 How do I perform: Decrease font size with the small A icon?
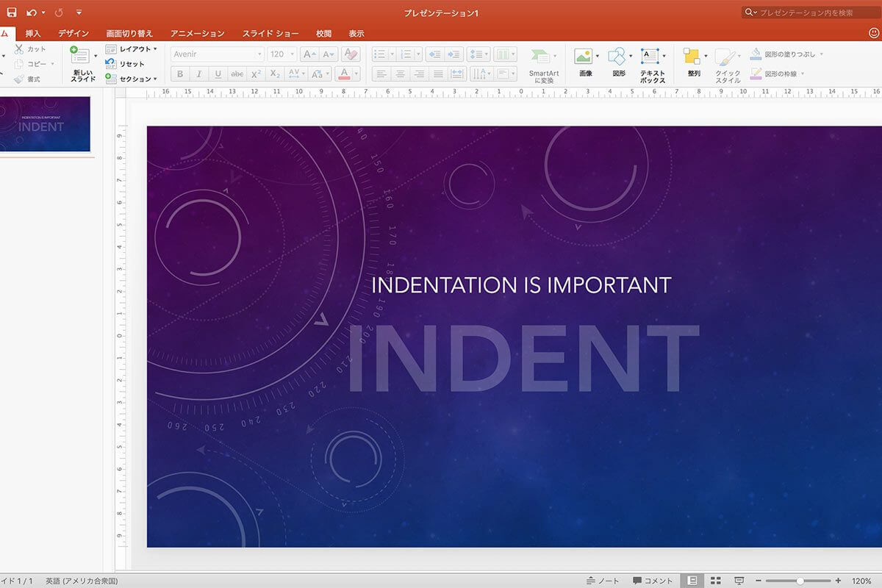click(328, 54)
